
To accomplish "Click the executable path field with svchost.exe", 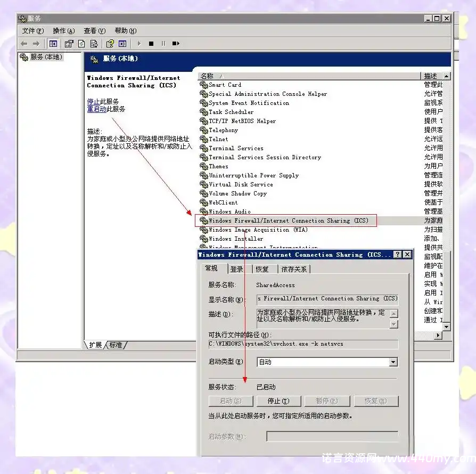I will pos(303,344).
